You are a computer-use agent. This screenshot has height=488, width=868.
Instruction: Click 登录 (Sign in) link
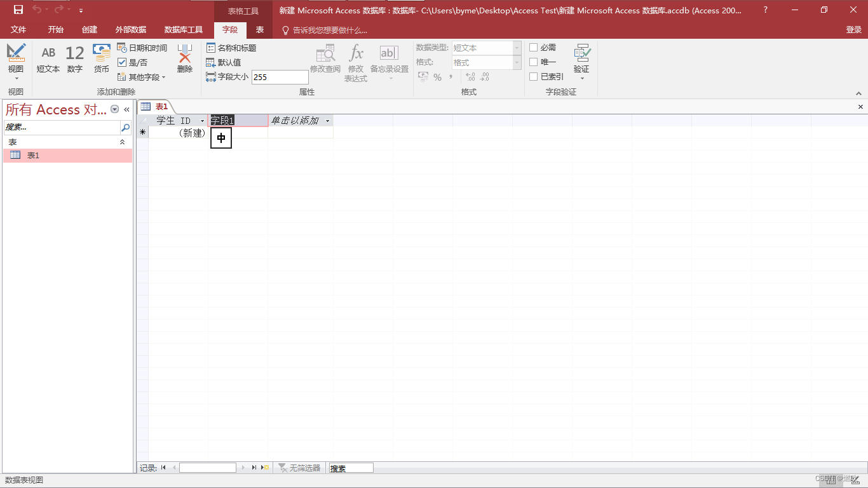[853, 30]
